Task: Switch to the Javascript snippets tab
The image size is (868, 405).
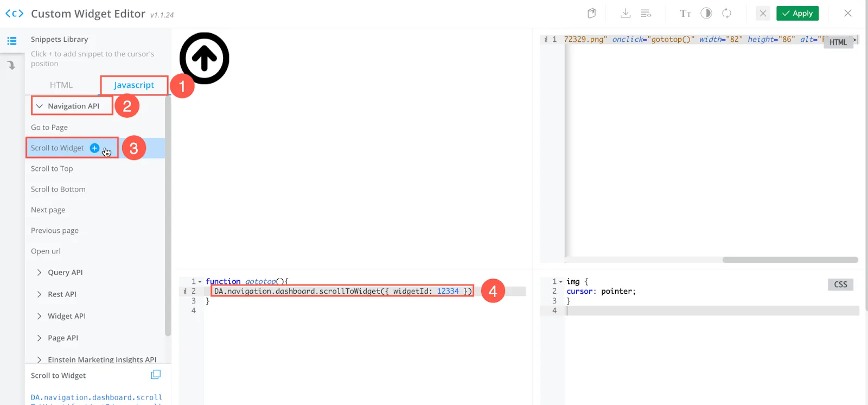Action: 134,85
